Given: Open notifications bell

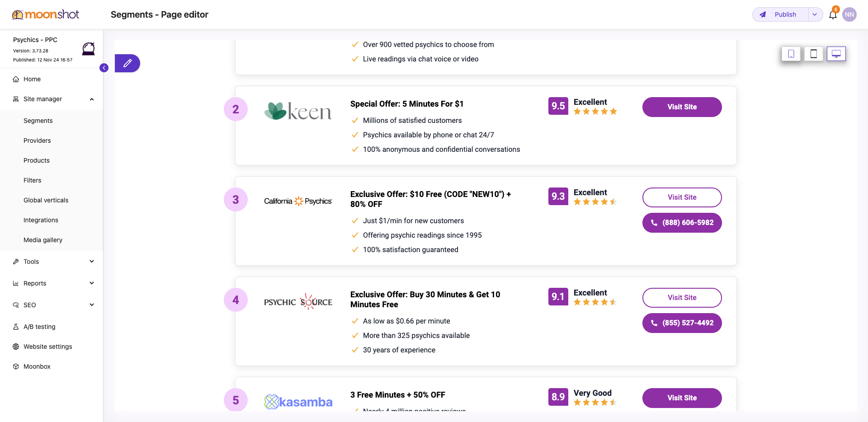Looking at the screenshot, I should coord(833,15).
